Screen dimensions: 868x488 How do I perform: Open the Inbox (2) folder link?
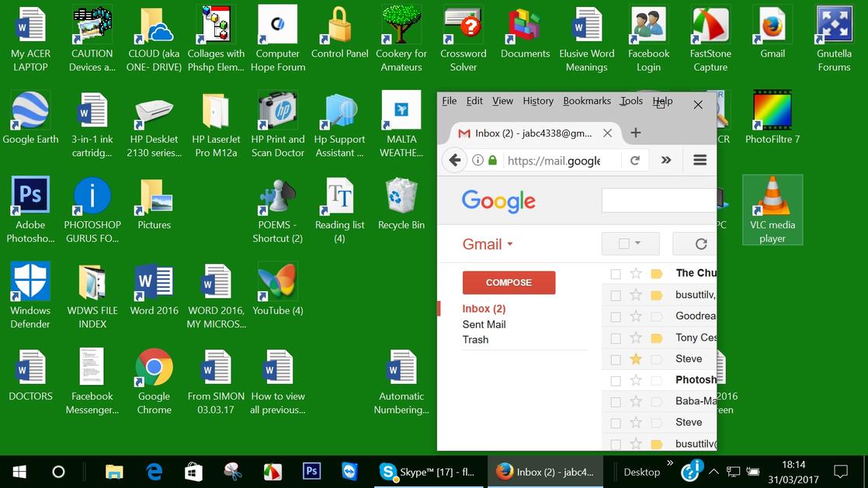click(x=484, y=309)
